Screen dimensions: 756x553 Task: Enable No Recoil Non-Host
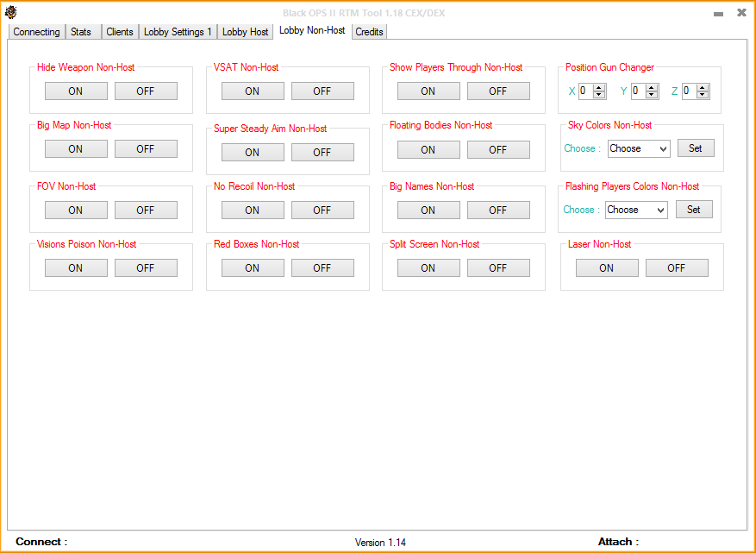[253, 211]
